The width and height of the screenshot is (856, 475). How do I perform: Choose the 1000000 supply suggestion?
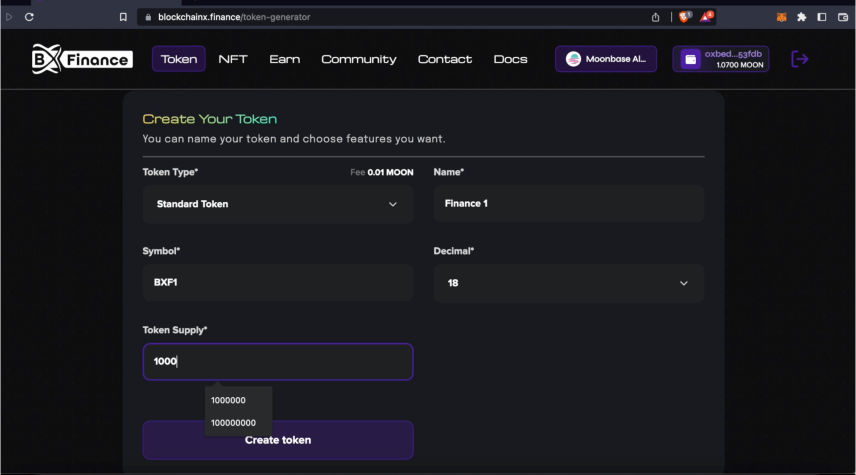point(229,400)
